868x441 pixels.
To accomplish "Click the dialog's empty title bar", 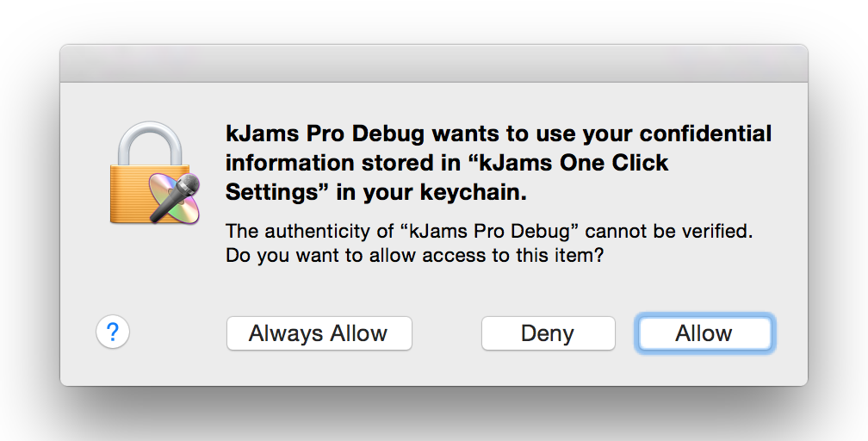I will (x=434, y=64).
